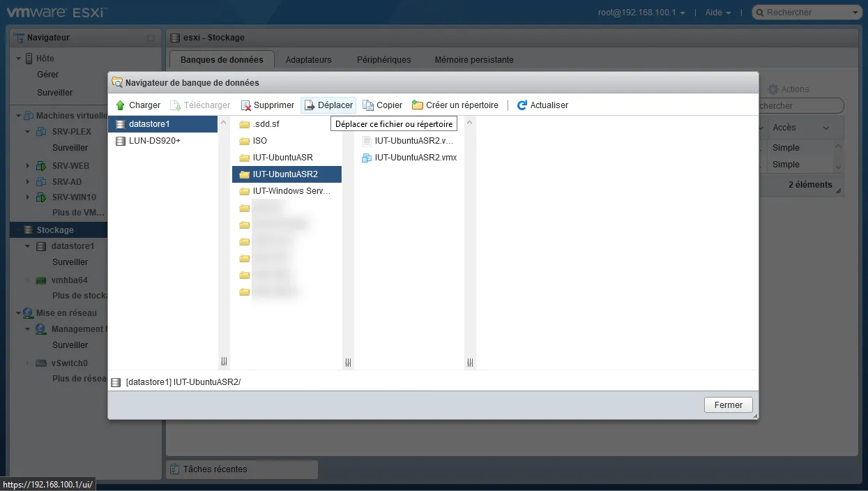Open the IUT-UbuntuASR folder

click(282, 158)
